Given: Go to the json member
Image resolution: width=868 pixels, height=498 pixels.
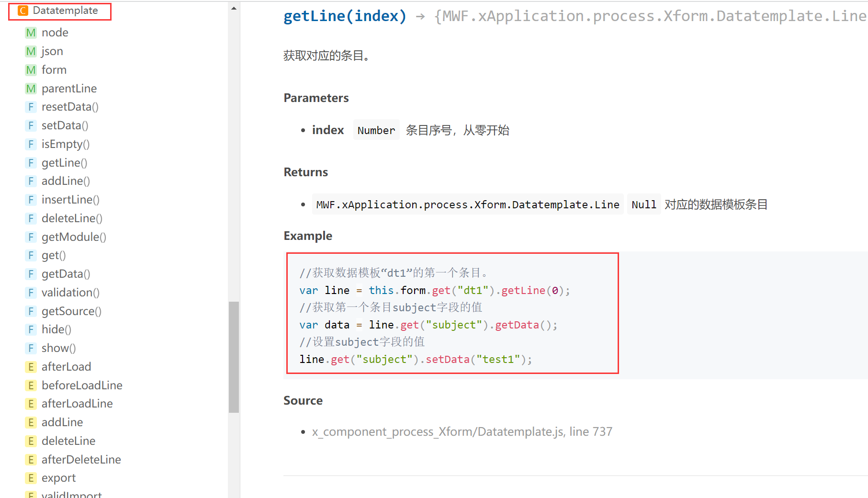Looking at the screenshot, I should pyautogui.click(x=52, y=51).
